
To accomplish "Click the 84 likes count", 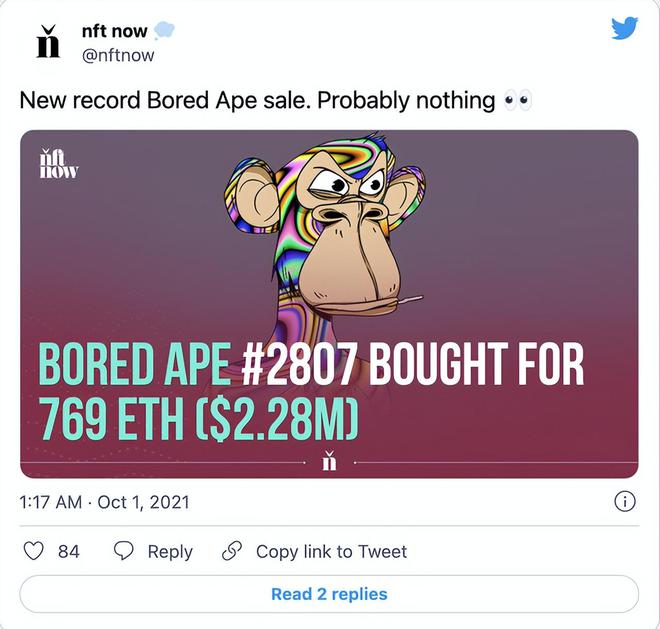I will click(x=68, y=551).
